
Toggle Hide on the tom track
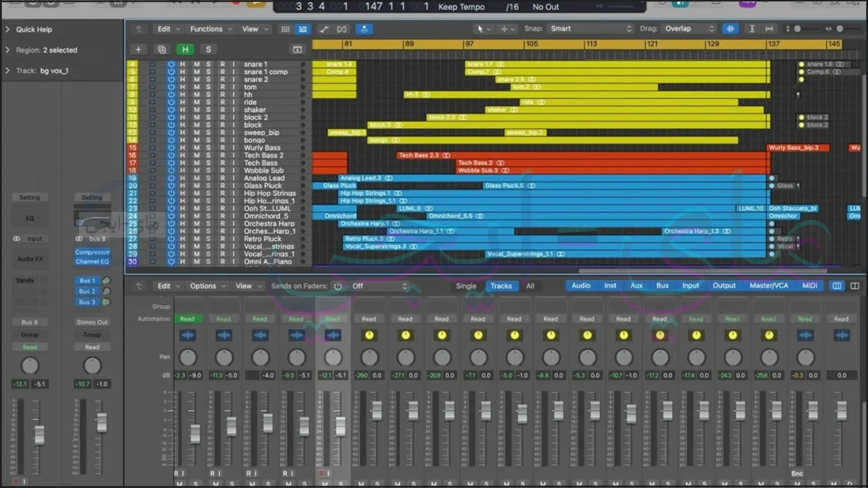(183, 87)
